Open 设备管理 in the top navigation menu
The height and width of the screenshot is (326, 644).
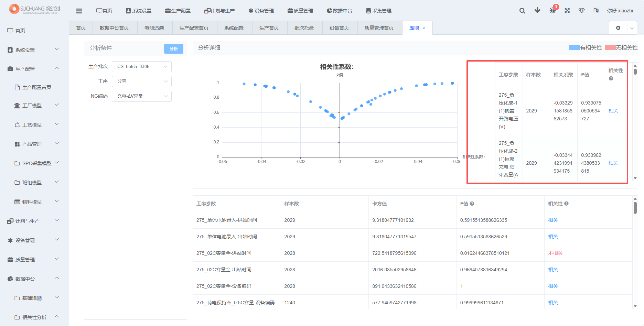pos(261,11)
